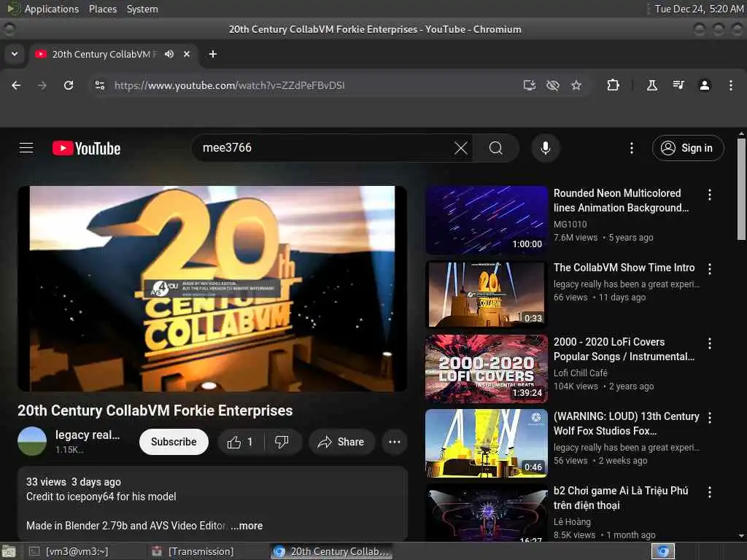Open YouTube settings three-dot menu beside Sign in
747x560 pixels.
coord(632,148)
